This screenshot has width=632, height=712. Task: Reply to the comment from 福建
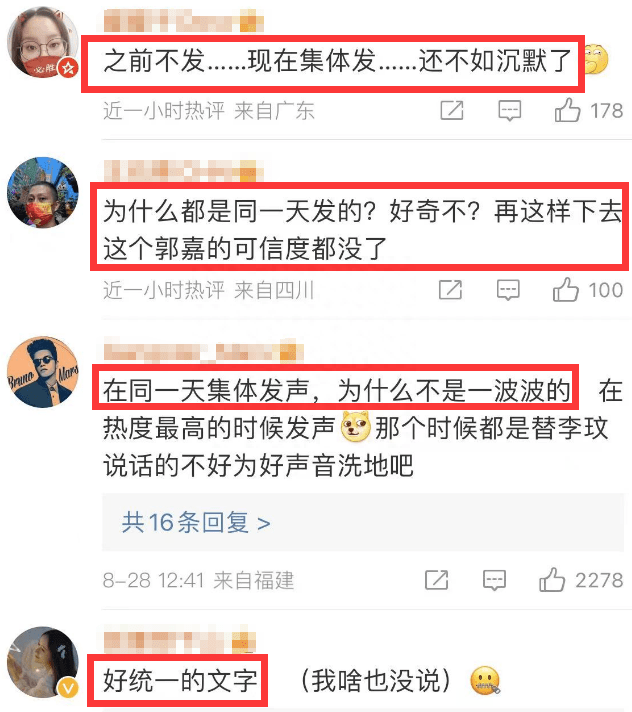494,580
